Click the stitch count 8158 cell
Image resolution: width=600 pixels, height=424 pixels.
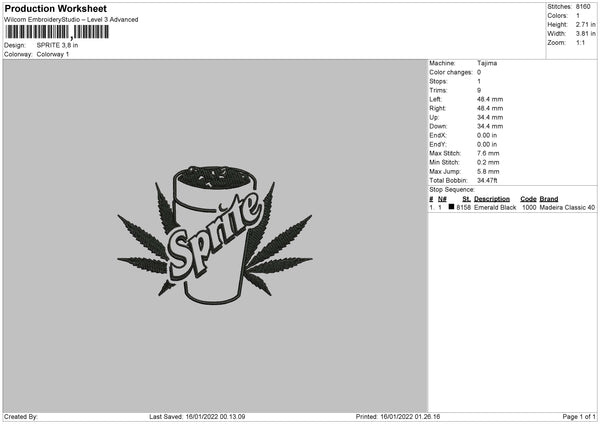pyautogui.click(x=464, y=207)
